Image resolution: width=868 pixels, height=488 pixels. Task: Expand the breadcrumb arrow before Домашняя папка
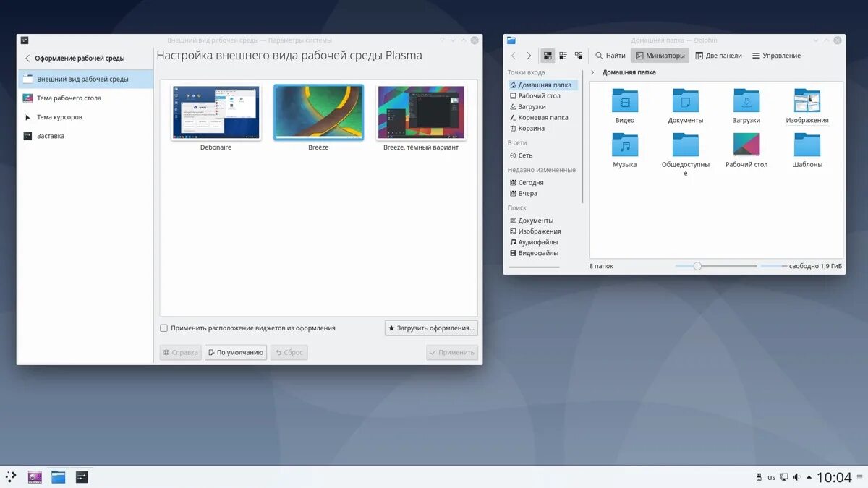pyautogui.click(x=593, y=72)
